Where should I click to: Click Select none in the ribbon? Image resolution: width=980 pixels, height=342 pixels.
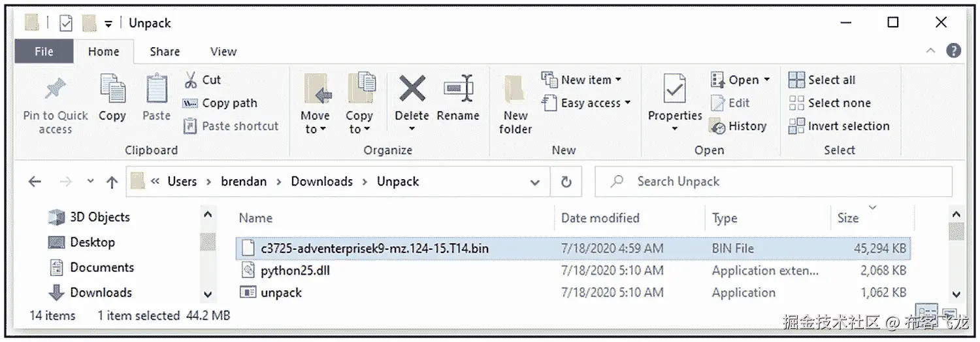point(829,103)
